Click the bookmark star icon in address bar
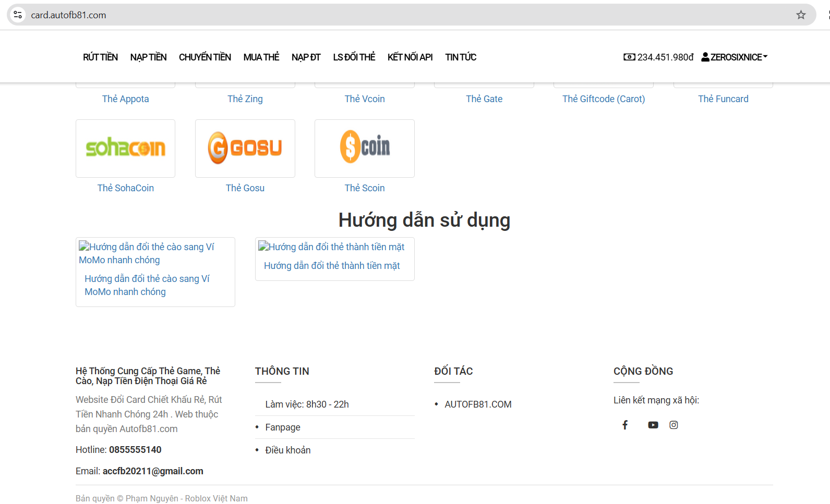The image size is (830, 504). tap(801, 15)
